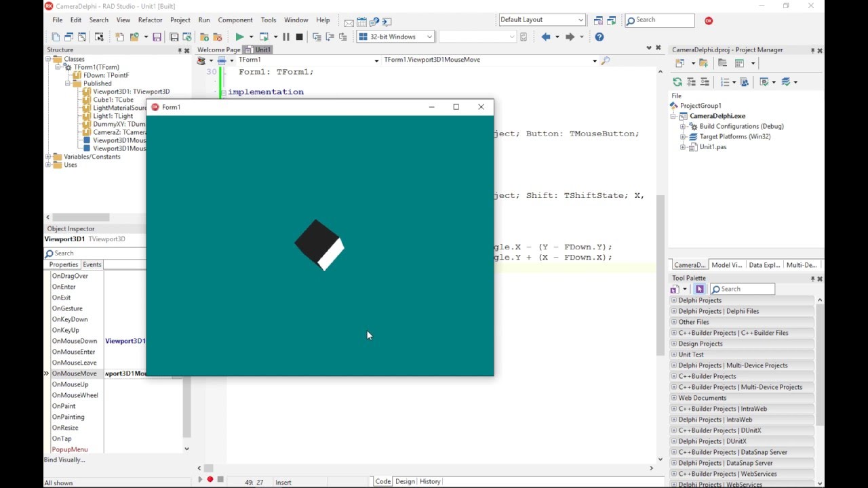Click the Tool Palette search field
This screenshot has width=868, height=488.
(x=743, y=289)
